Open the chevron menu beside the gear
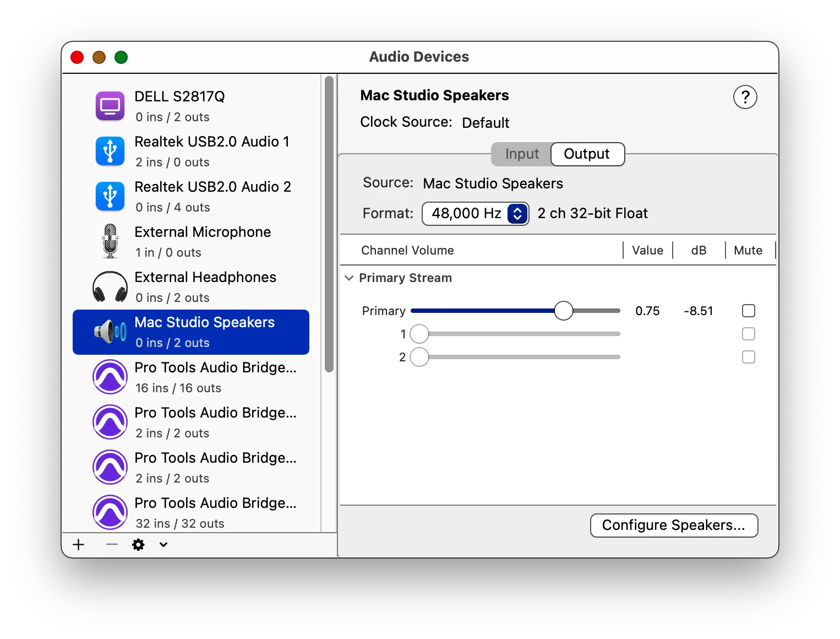The width and height of the screenshot is (840, 639). pos(163,544)
